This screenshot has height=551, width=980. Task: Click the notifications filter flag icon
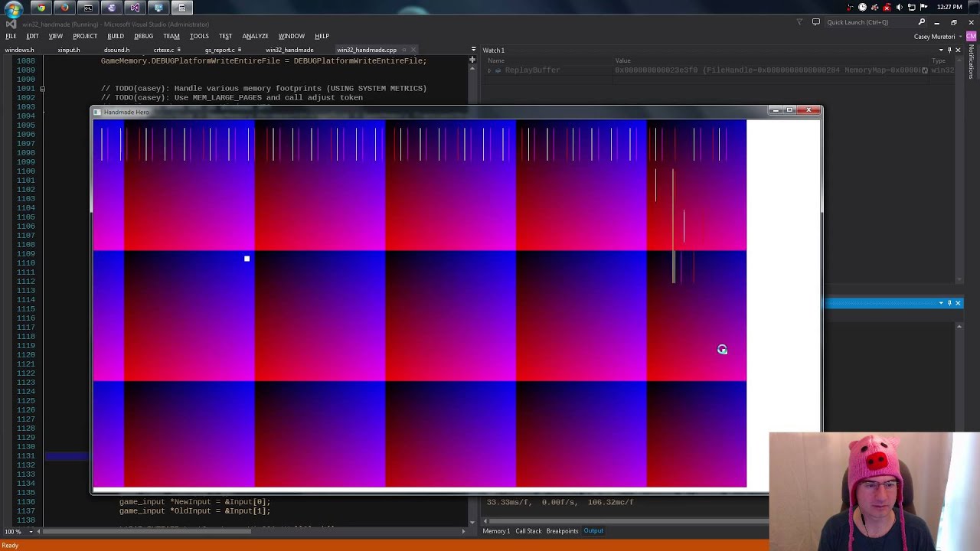tap(800, 22)
